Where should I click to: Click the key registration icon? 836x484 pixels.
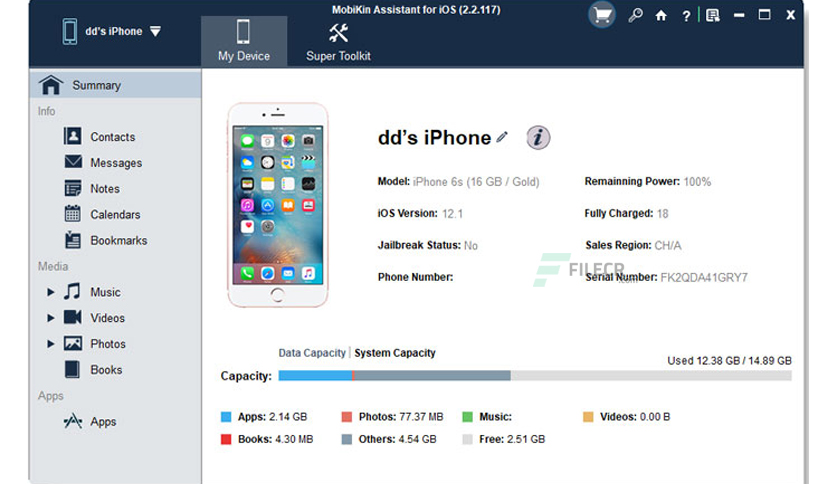(635, 15)
